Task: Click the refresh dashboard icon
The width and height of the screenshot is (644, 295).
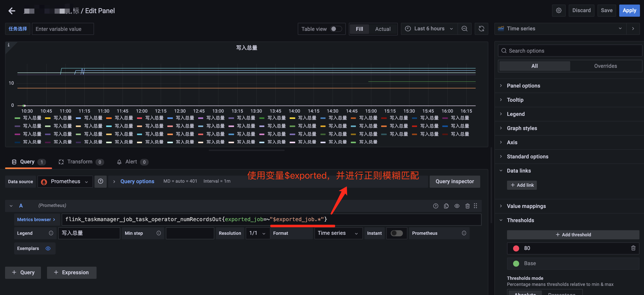Action: coord(481,29)
